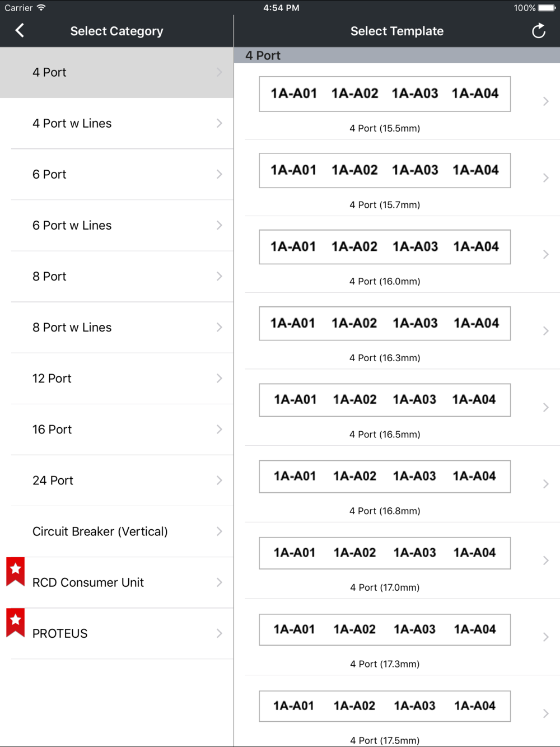Viewport: 560px width, 747px height.
Task: Tap the back arrow in Select Category header
Action: tap(20, 30)
